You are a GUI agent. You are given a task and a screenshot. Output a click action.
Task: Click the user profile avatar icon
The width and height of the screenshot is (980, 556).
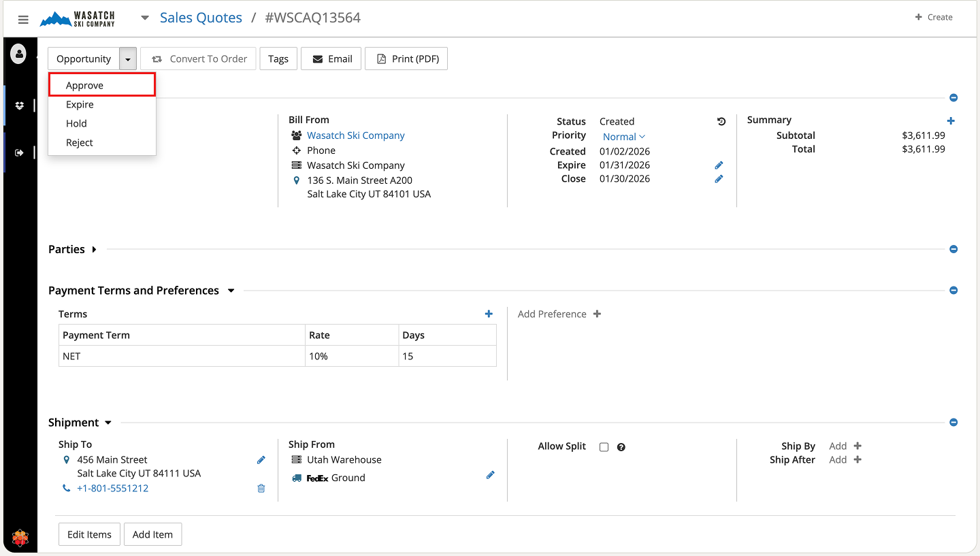(x=19, y=53)
